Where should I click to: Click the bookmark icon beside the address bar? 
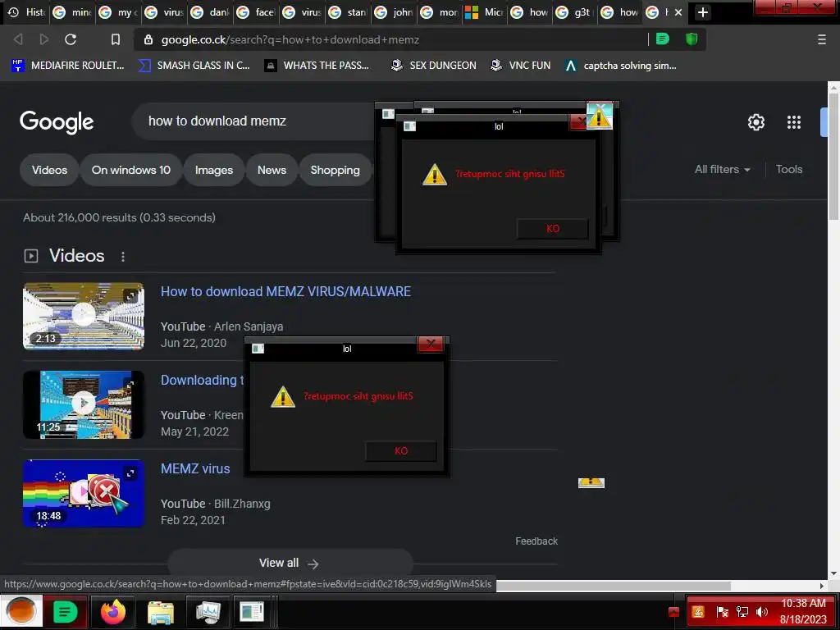tap(115, 39)
